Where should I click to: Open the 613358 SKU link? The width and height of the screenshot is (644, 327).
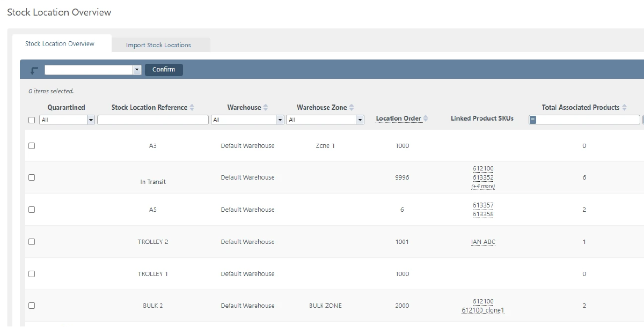(x=483, y=214)
